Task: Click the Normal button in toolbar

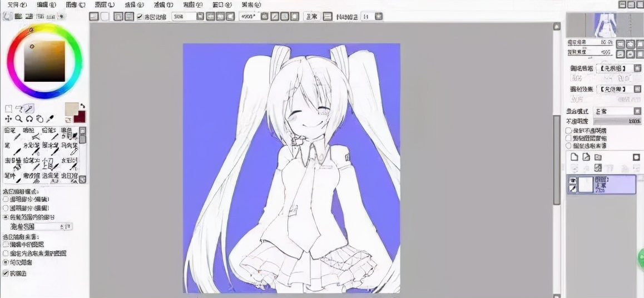Action: (312, 17)
